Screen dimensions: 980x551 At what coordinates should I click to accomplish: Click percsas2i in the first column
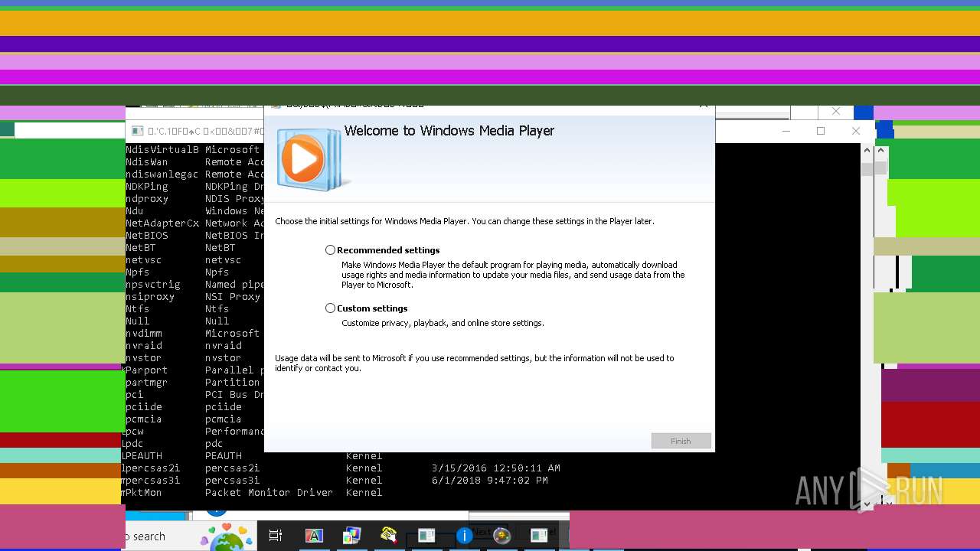tap(152, 468)
